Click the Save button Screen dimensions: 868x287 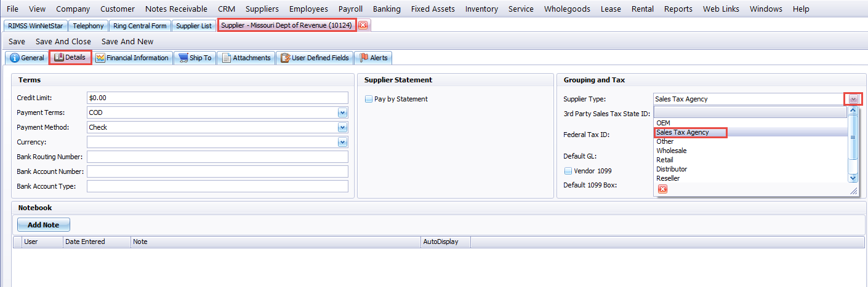click(x=17, y=42)
